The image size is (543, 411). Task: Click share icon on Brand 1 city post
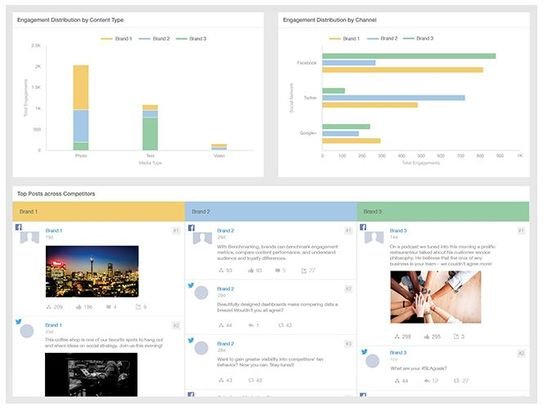pos(138,307)
